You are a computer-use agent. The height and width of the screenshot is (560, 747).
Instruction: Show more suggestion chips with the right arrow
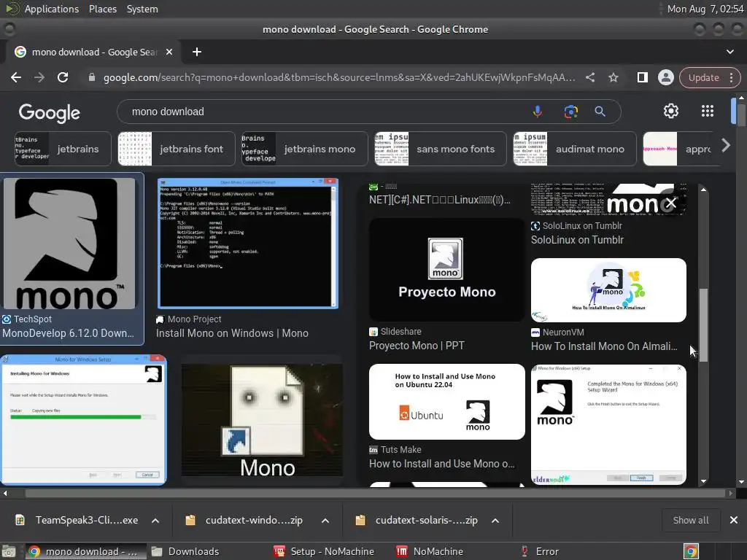click(x=726, y=146)
